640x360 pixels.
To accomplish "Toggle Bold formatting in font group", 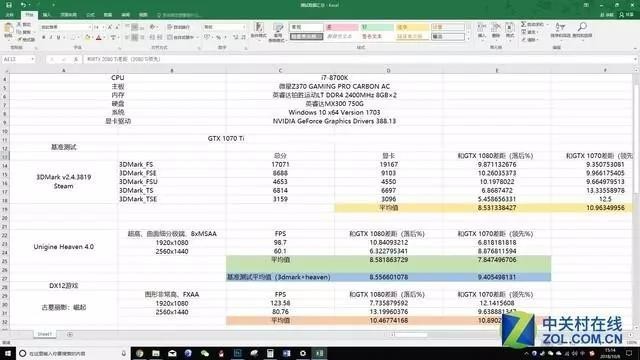I will tap(44, 38).
